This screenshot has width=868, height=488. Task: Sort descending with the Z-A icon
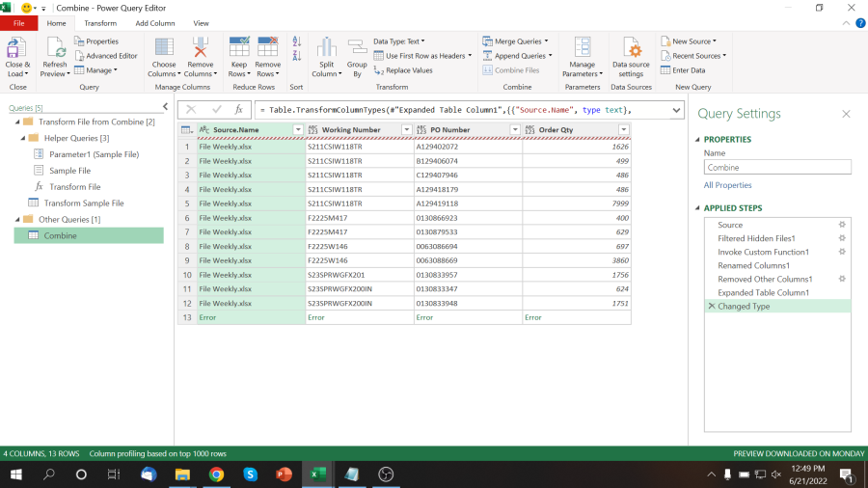click(x=297, y=56)
